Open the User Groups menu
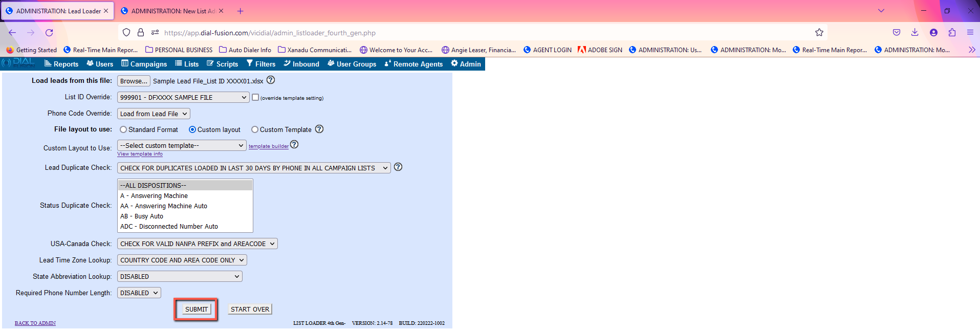 (352, 64)
